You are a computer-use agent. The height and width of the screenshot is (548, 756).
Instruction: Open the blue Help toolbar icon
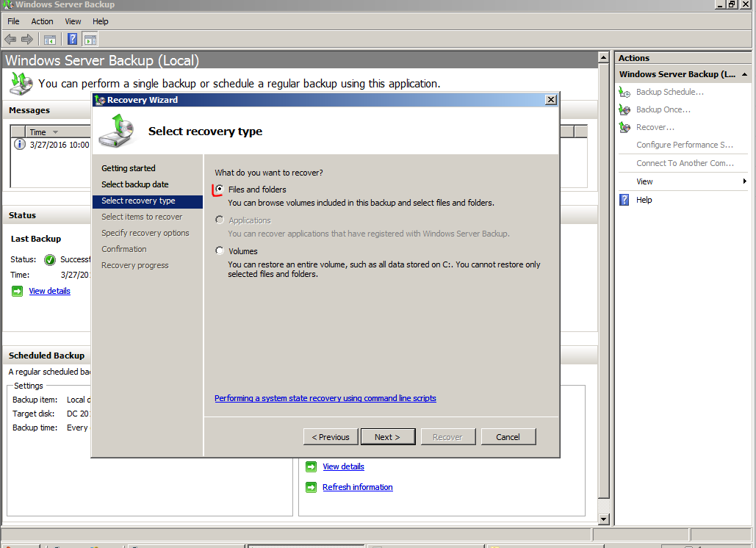(72, 39)
